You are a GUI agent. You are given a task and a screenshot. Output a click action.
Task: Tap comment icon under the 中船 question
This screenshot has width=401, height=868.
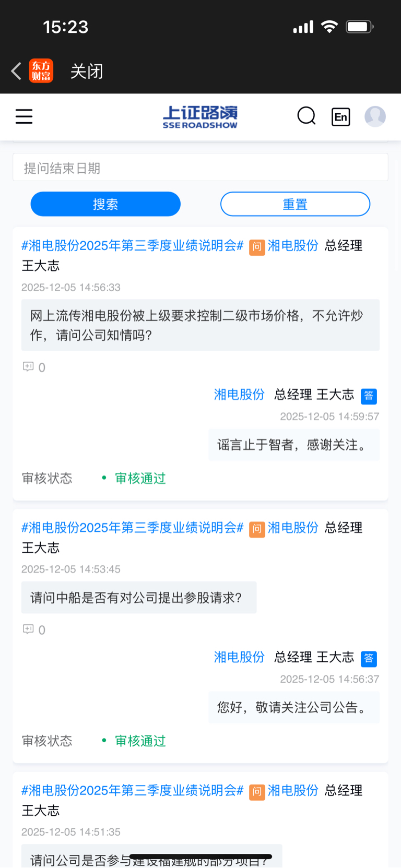pyautogui.click(x=28, y=629)
